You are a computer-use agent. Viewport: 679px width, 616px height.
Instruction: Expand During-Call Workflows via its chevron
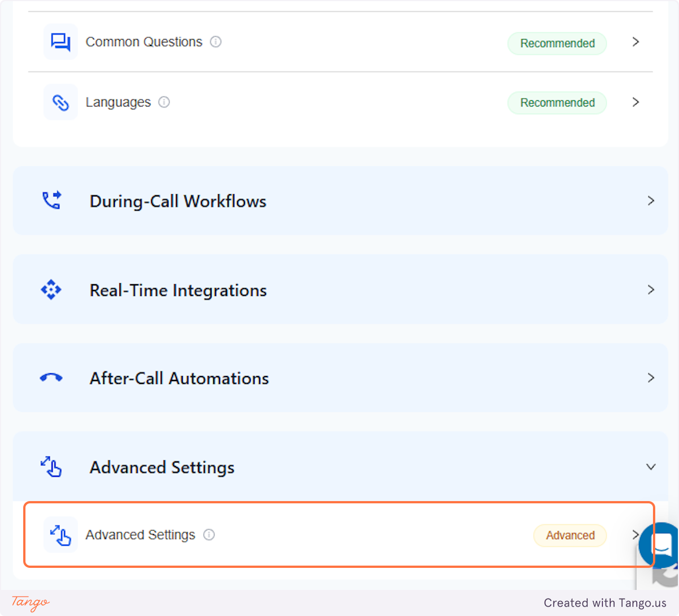coord(651,200)
